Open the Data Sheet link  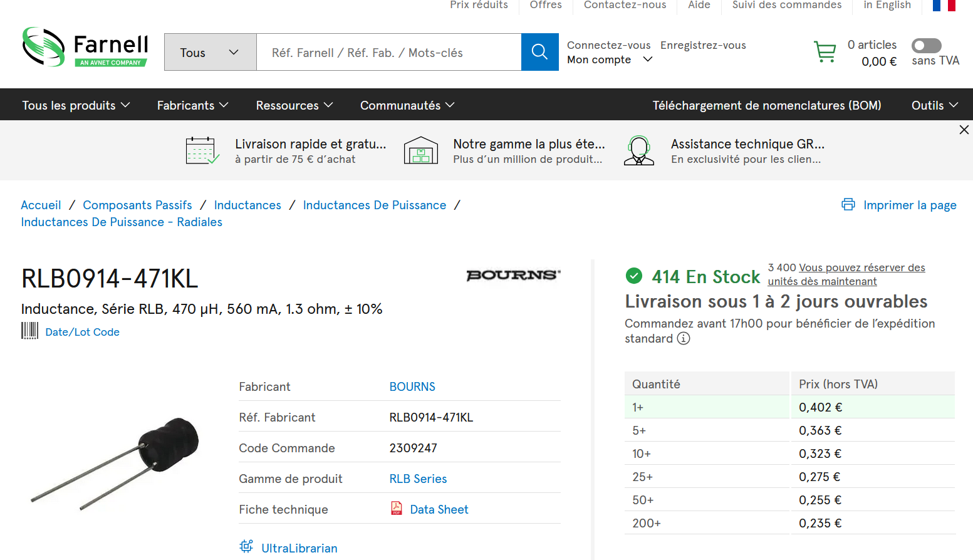(439, 509)
